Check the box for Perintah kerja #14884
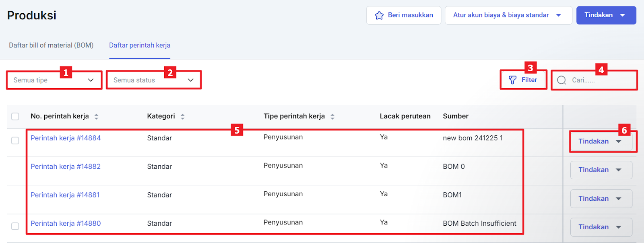 click(15, 141)
